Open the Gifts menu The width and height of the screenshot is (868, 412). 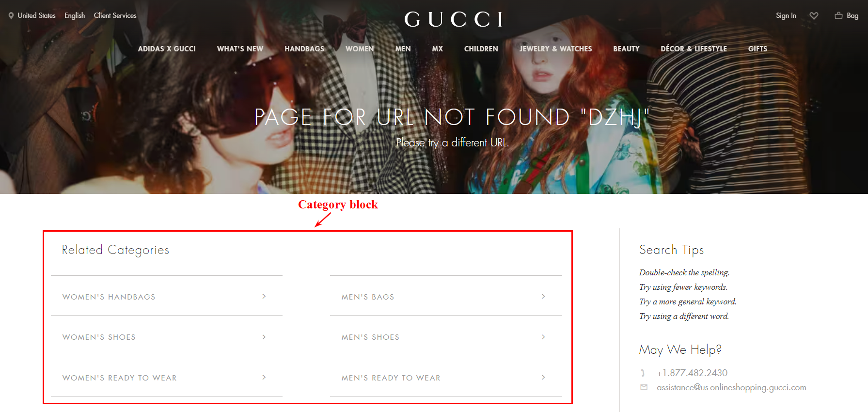pos(758,49)
